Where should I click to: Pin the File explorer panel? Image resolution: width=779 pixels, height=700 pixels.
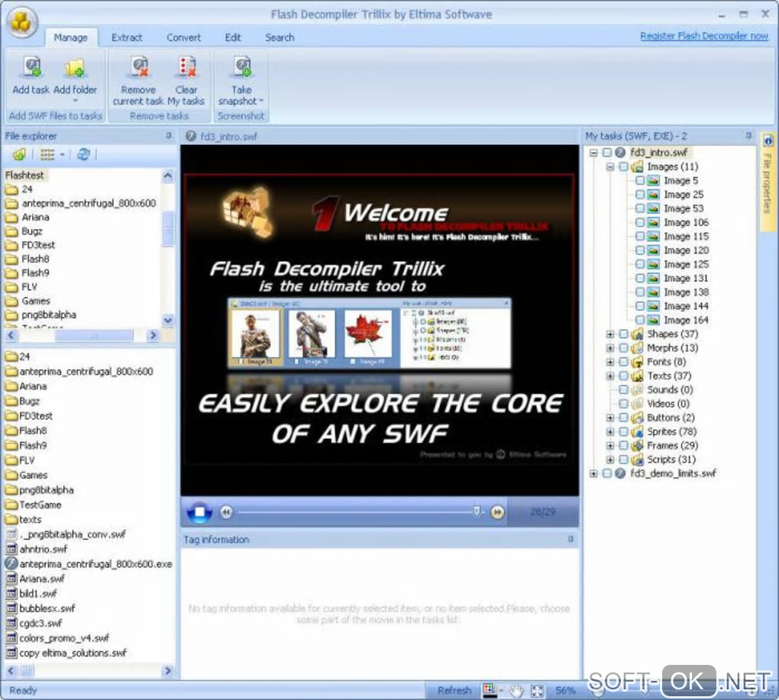(x=169, y=136)
